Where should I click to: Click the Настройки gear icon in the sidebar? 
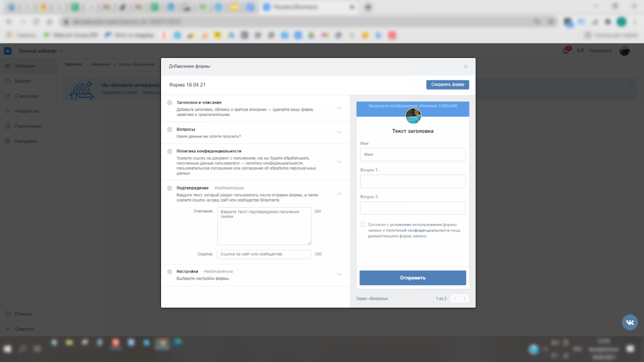[x=8, y=142]
